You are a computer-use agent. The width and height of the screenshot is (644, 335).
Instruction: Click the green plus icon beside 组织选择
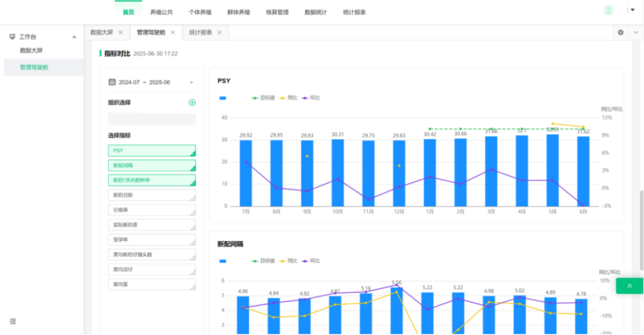192,103
